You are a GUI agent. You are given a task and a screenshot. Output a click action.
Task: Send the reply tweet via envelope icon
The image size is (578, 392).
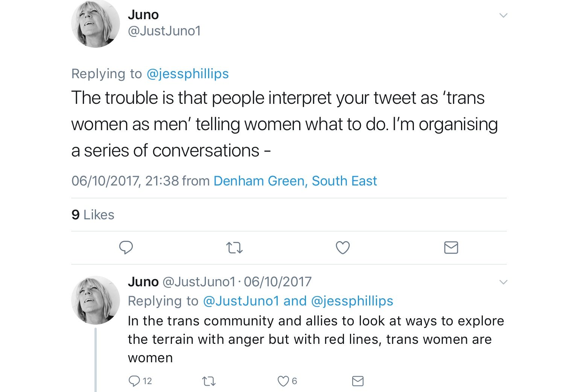(357, 381)
